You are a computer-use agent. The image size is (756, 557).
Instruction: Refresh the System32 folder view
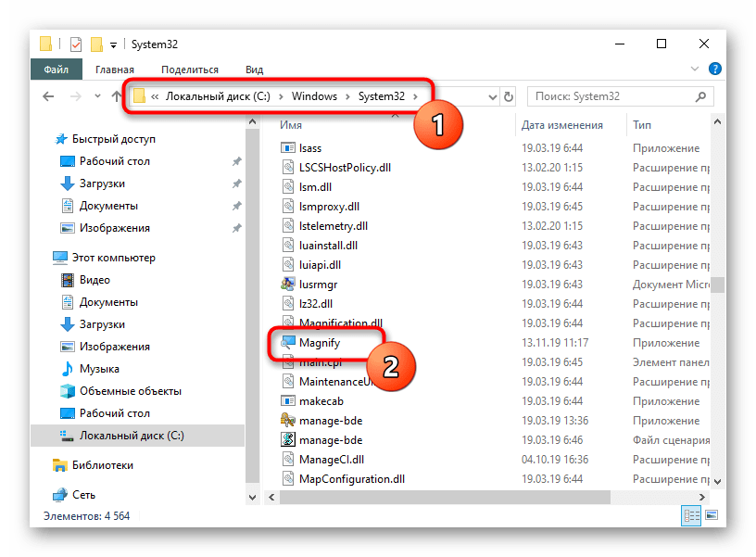pos(509,97)
